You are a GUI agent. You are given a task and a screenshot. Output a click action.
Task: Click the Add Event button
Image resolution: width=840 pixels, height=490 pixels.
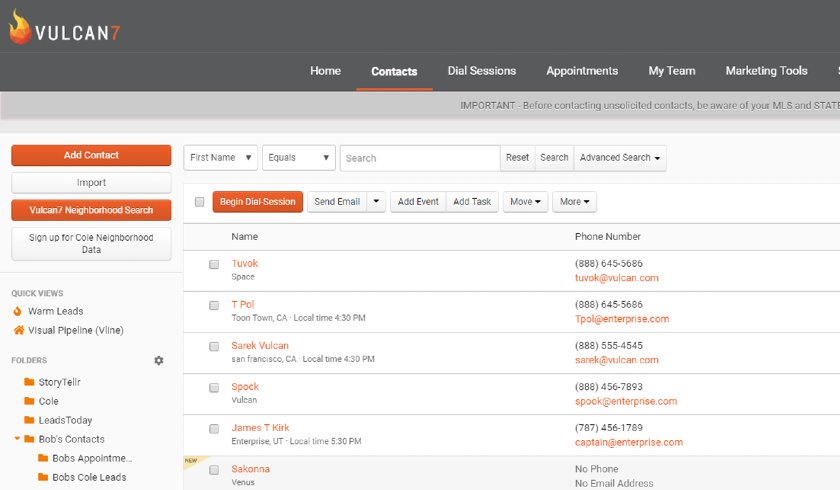[418, 201]
